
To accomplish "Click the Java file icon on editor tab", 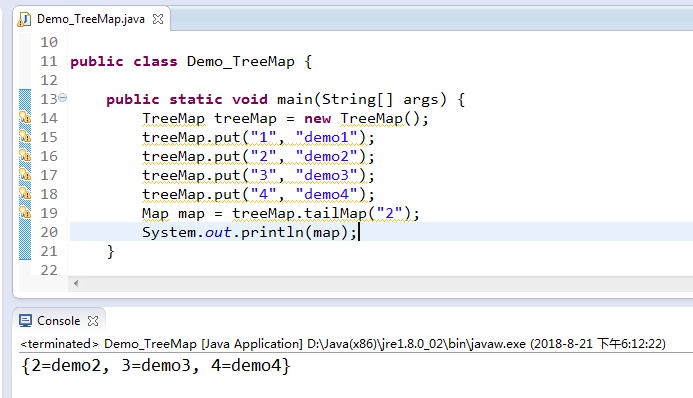I will click(x=24, y=19).
